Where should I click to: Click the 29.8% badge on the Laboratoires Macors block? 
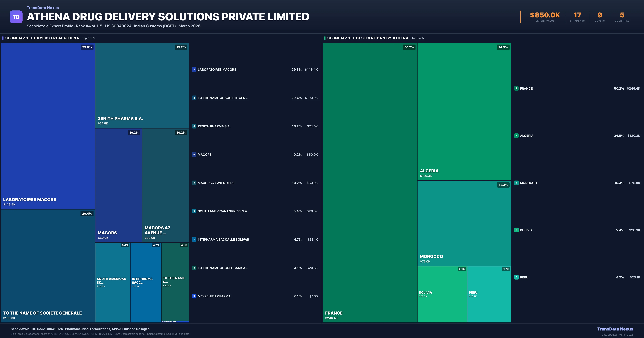[x=87, y=47]
